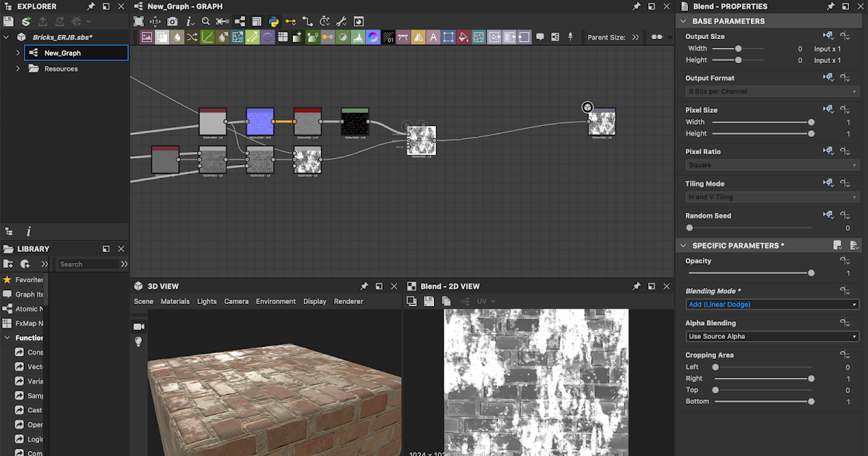Expand the Resources folder in Explorer

[17, 68]
